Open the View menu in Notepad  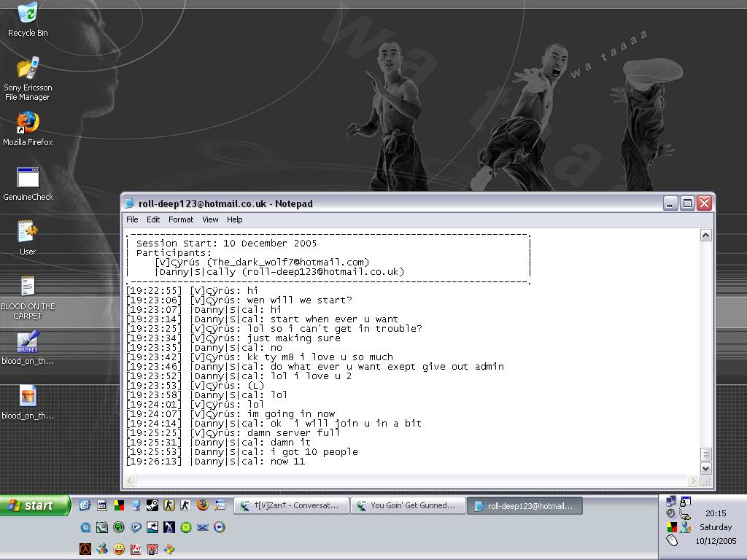[x=210, y=219]
